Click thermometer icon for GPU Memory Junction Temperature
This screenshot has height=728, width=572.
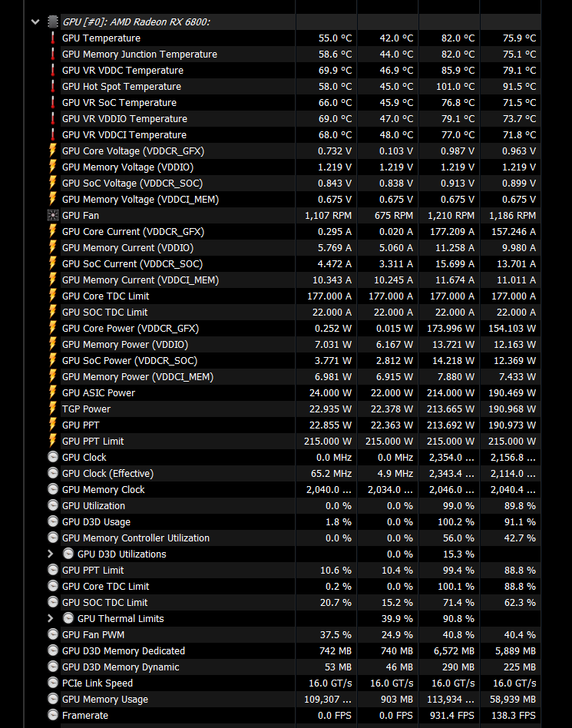(53, 55)
